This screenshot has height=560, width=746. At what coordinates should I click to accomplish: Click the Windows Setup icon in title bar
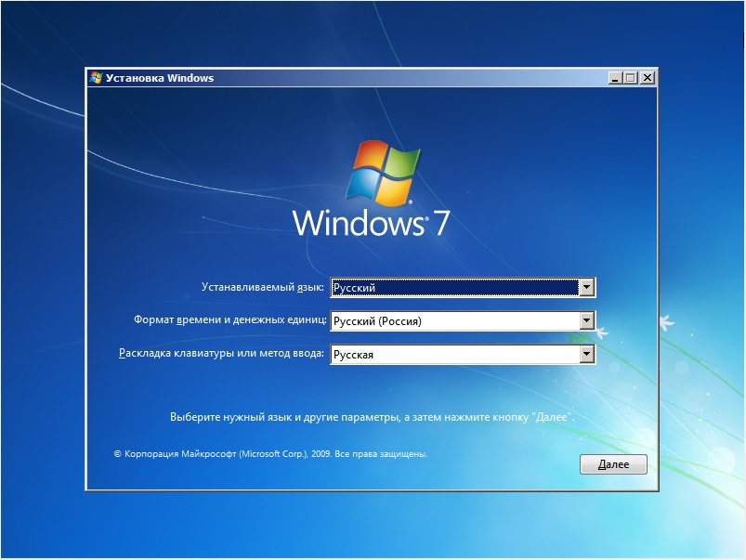[96, 78]
